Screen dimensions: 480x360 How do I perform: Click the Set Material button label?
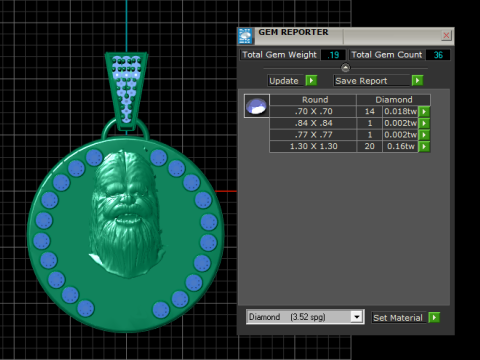398,318
